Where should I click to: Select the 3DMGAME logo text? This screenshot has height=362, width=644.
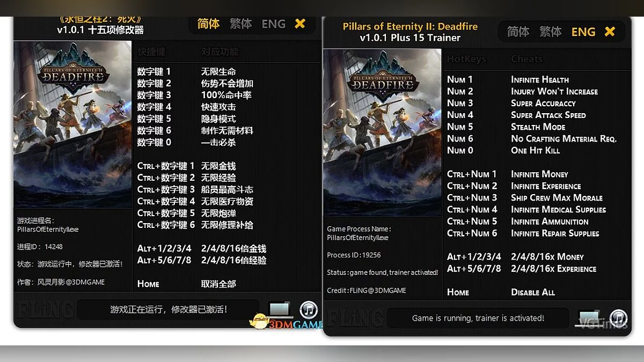[x=297, y=323]
